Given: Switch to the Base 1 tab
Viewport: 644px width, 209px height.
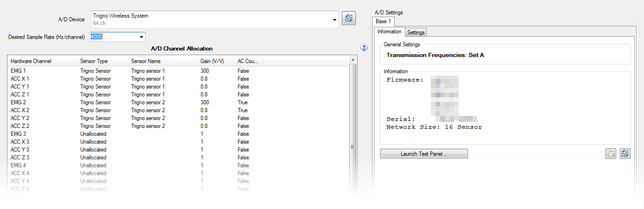Looking at the screenshot, I should pos(383,22).
